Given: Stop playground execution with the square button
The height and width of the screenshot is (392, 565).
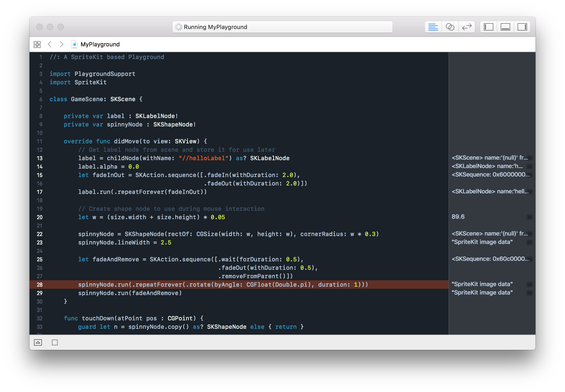Looking at the screenshot, I should coord(55,342).
